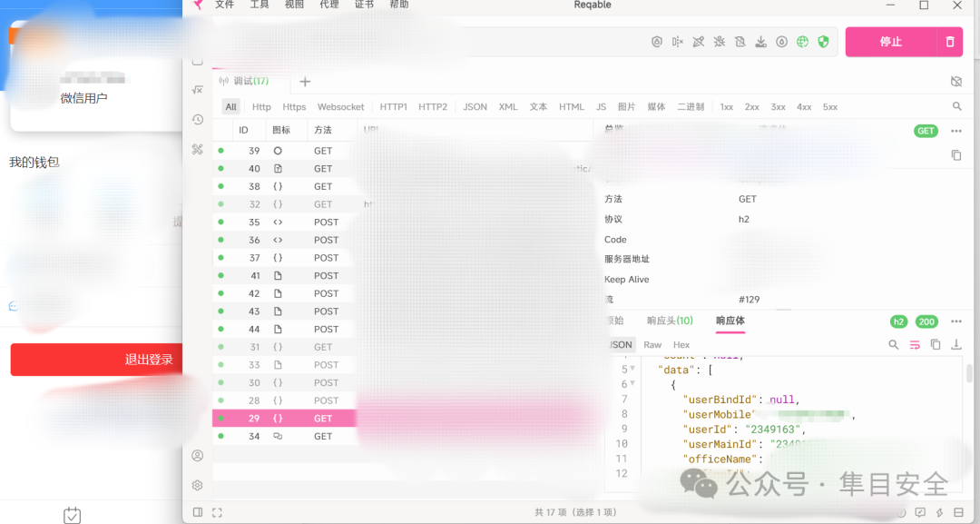The width and height of the screenshot is (980, 524).
Task: Open the three-dot menu beside GET badge
Action: point(956,132)
